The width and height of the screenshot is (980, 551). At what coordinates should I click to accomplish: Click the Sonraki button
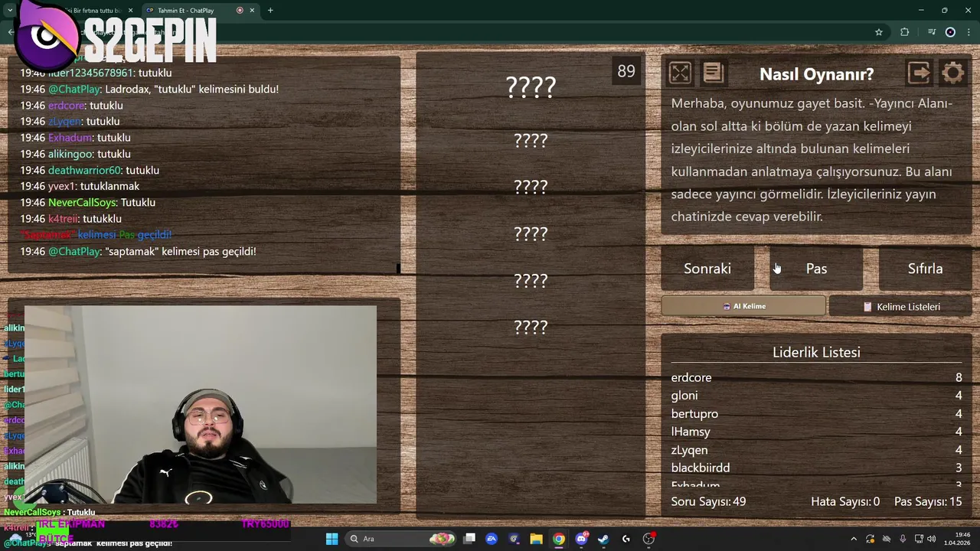(707, 269)
